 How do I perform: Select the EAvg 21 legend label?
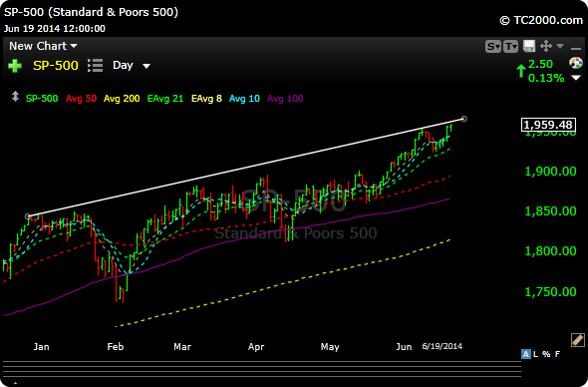165,99
